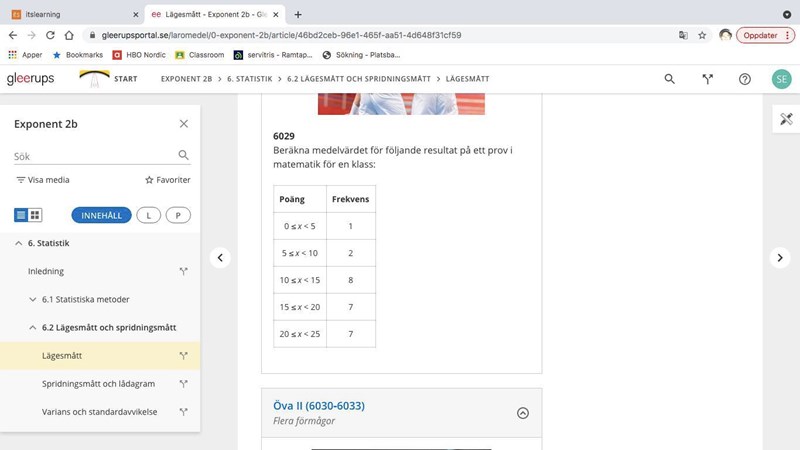The height and width of the screenshot is (450, 800).
Task: Click the search icon in the header
Action: (670, 79)
